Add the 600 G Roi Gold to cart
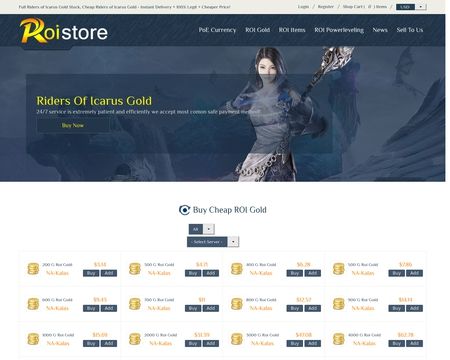The image size is (450, 360). pos(109,308)
